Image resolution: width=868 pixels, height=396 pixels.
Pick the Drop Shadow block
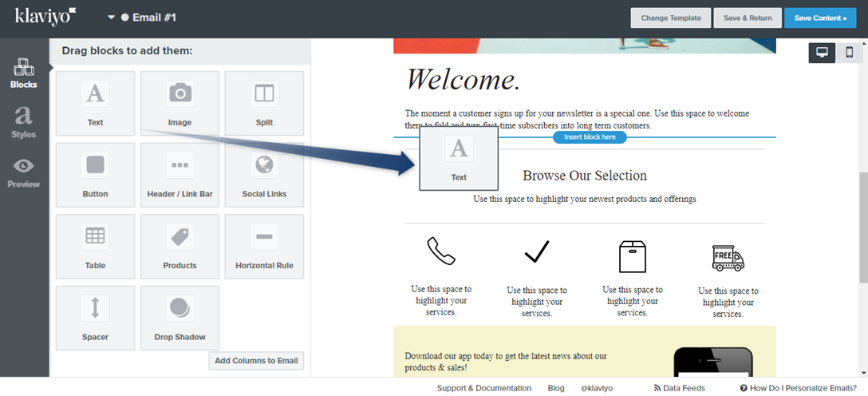pyautogui.click(x=180, y=317)
